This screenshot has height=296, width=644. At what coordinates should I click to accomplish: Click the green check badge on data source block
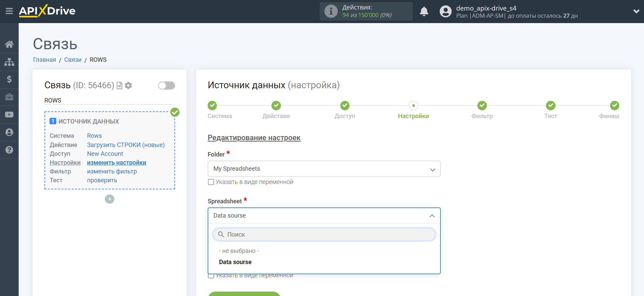click(175, 112)
